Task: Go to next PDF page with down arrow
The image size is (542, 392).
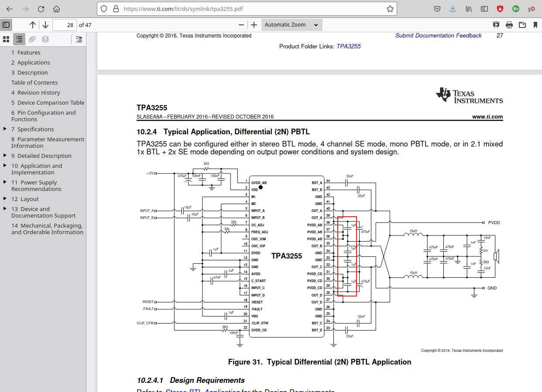Action: [x=45, y=25]
